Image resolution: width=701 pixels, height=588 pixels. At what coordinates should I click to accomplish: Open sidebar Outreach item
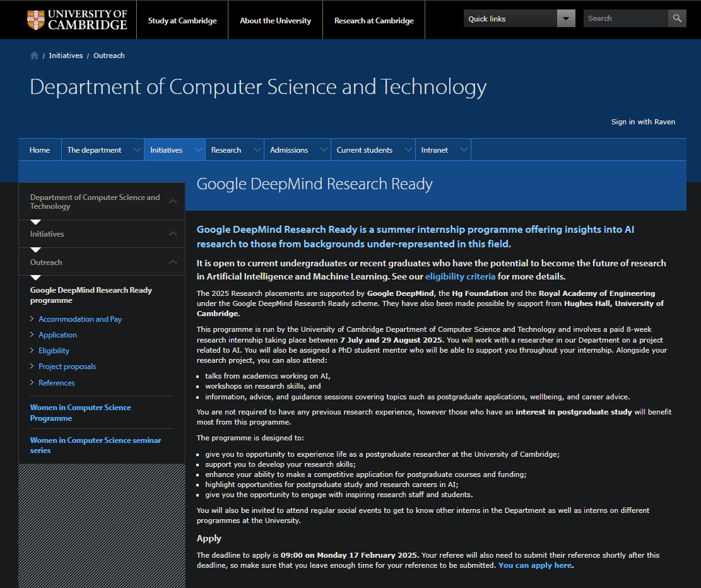coord(46,262)
